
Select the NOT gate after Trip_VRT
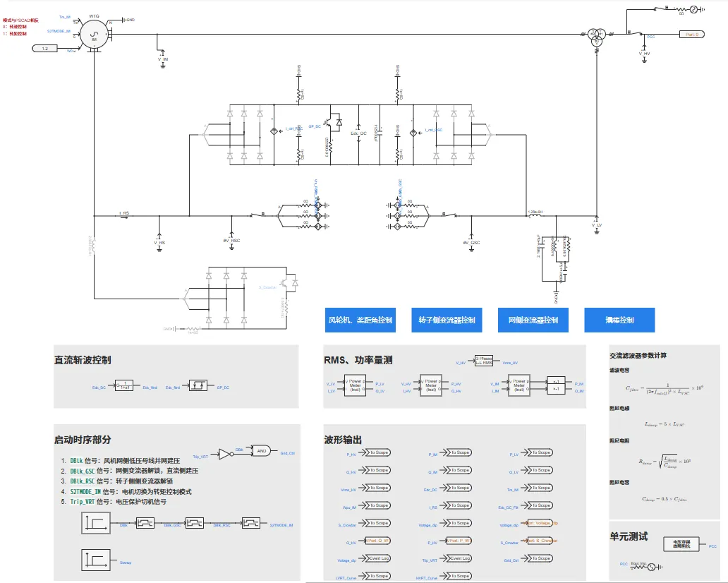tap(225, 453)
